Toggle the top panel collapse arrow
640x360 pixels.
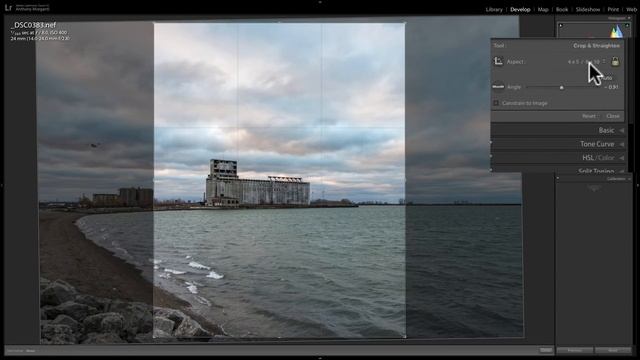click(x=320, y=2)
